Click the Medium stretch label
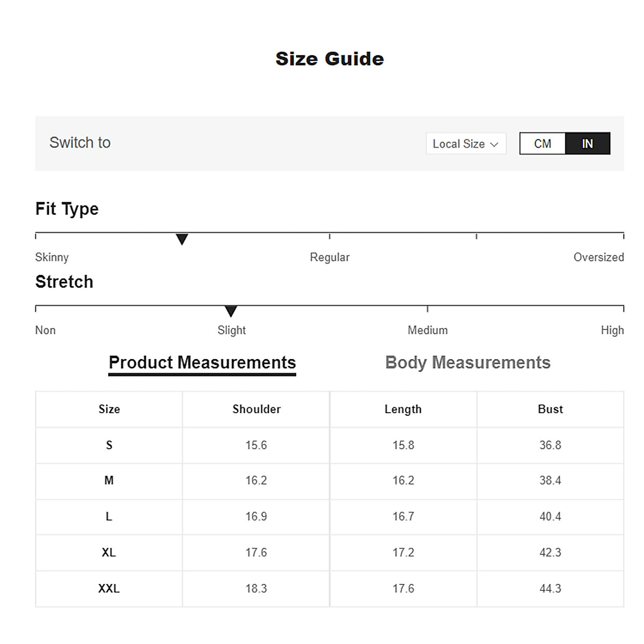644x644 pixels. (428, 330)
